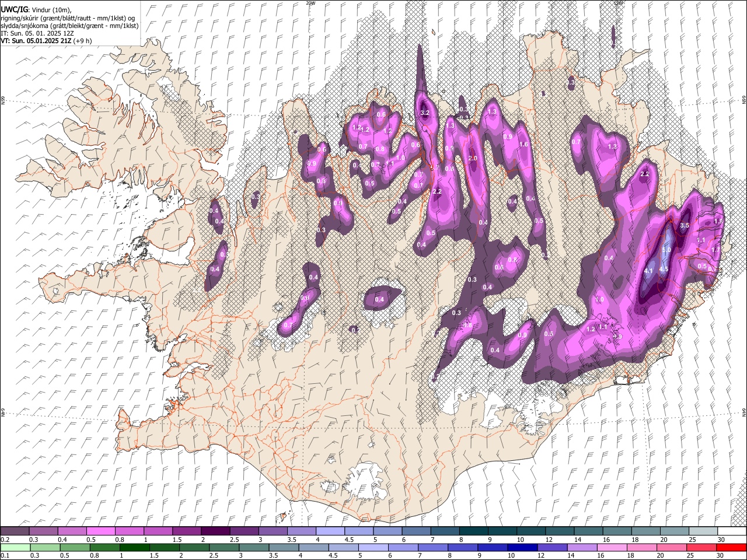The width and height of the screenshot is (747, 560).
Task: Click the 2.0 precipitation value in the north
Action: [473, 158]
